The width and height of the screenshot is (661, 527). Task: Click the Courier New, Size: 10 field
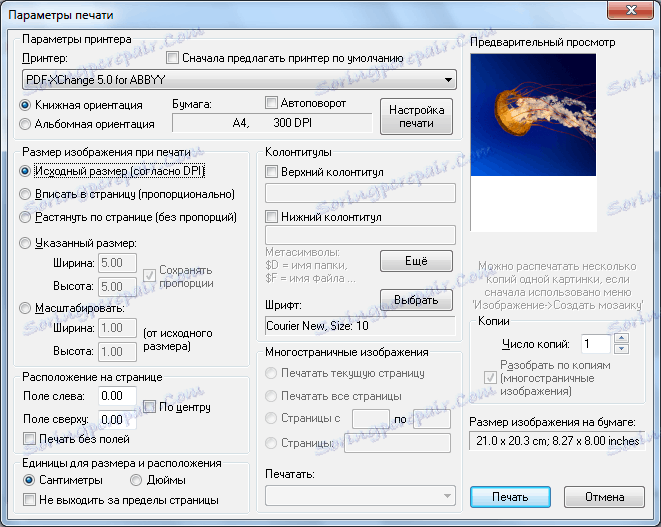point(360,326)
